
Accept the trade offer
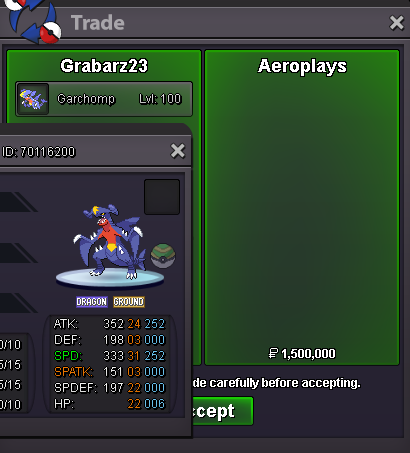point(222,411)
